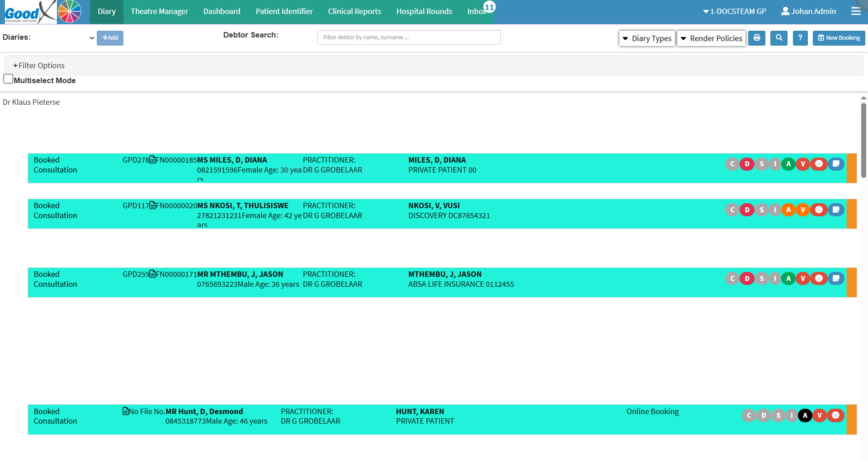Open Theatre Manager tab
Screen dimensions: 868x462
click(160, 12)
